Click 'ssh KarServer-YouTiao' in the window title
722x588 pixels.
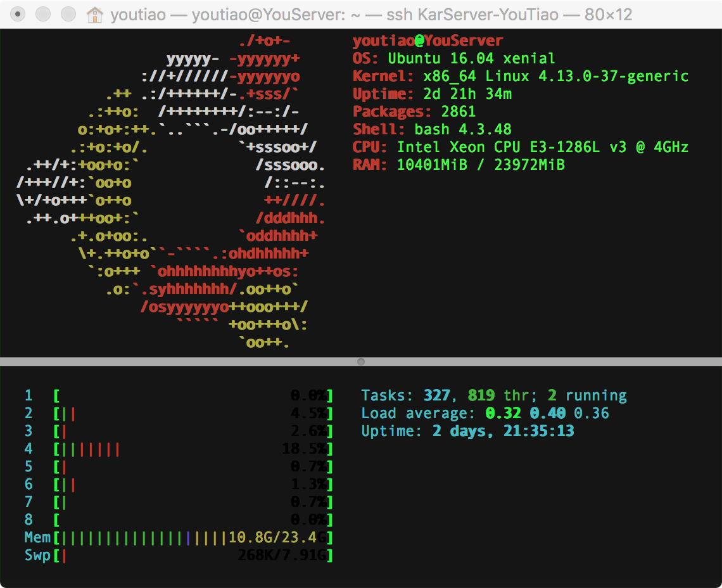pos(472,15)
